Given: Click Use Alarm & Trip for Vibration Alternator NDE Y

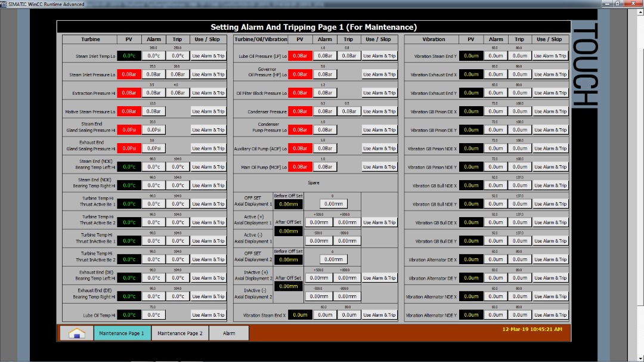Looking at the screenshot, I should (550, 315).
